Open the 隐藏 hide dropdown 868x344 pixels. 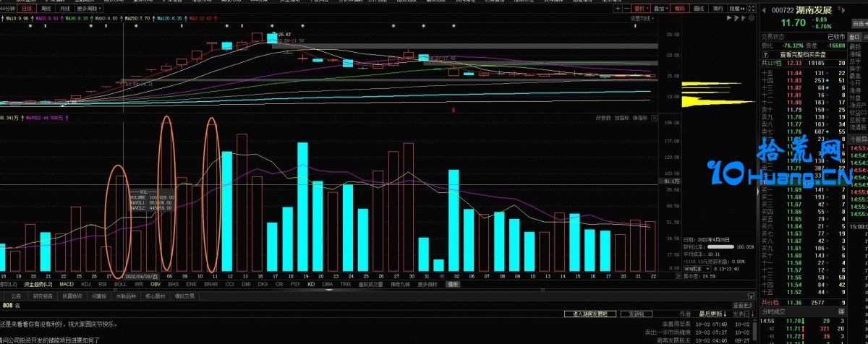[x=737, y=9]
